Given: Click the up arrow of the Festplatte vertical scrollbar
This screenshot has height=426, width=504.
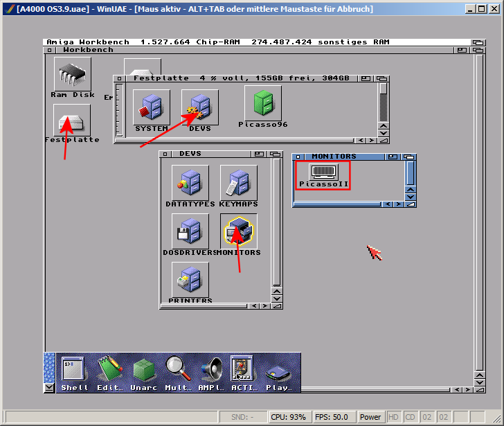Looking at the screenshot, I should tap(384, 125).
